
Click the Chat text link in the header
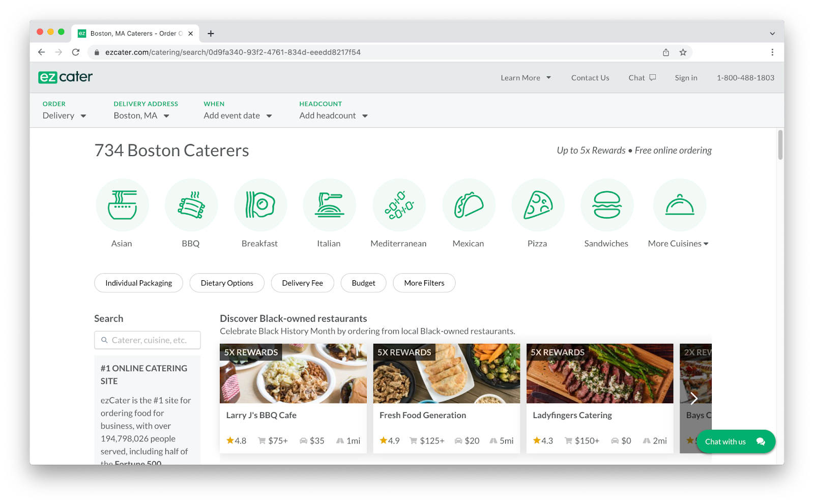(636, 78)
